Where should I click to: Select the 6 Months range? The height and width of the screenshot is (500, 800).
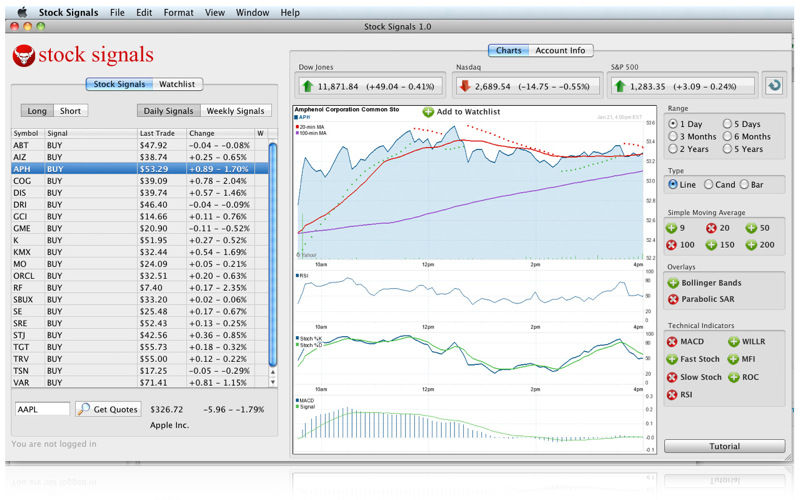point(727,136)
